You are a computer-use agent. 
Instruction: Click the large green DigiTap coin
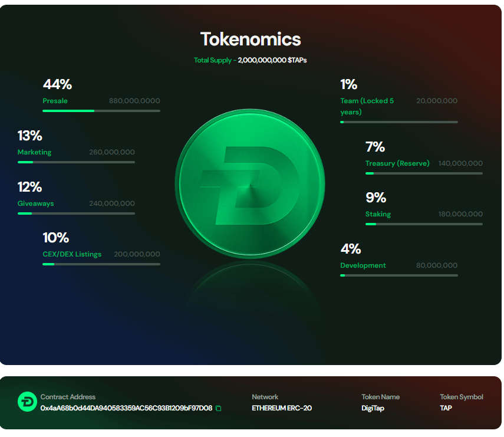250,184
